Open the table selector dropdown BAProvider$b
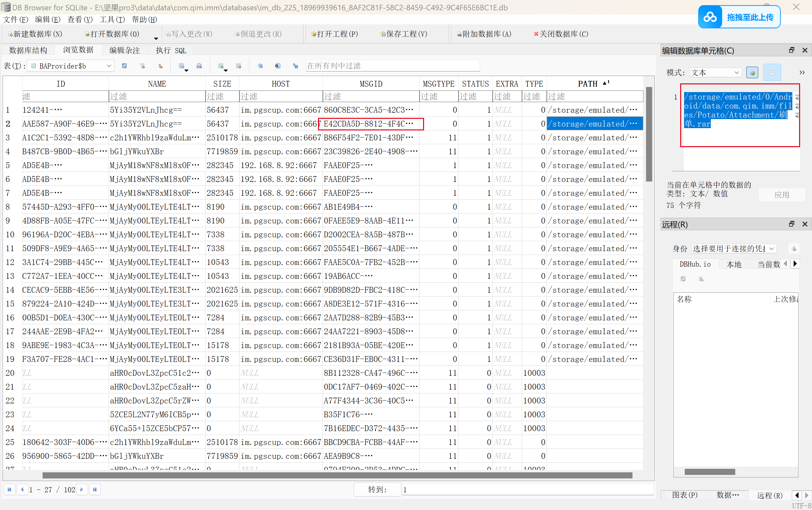 [x=71, y=66]
